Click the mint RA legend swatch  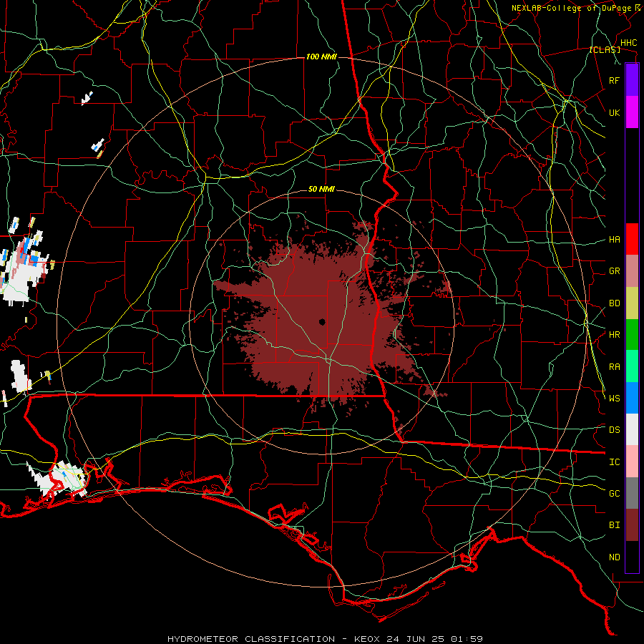[632, 366]
